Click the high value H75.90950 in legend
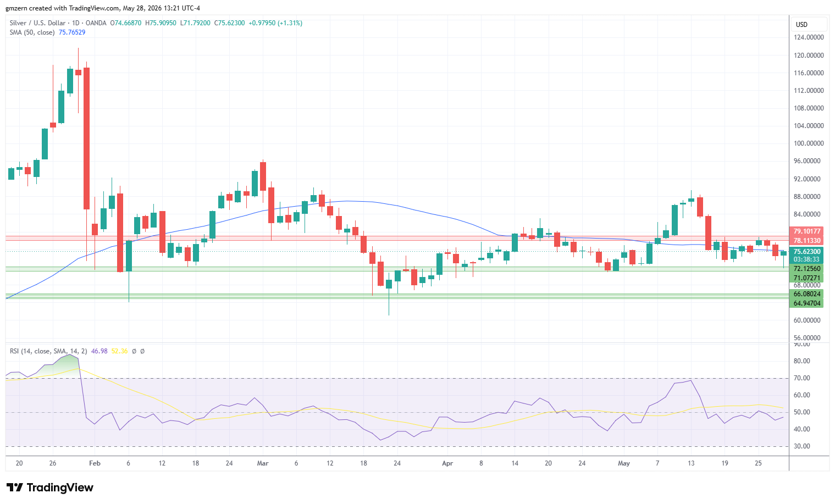The height and width of the screenshot is (504, 835). coord(161,23)
